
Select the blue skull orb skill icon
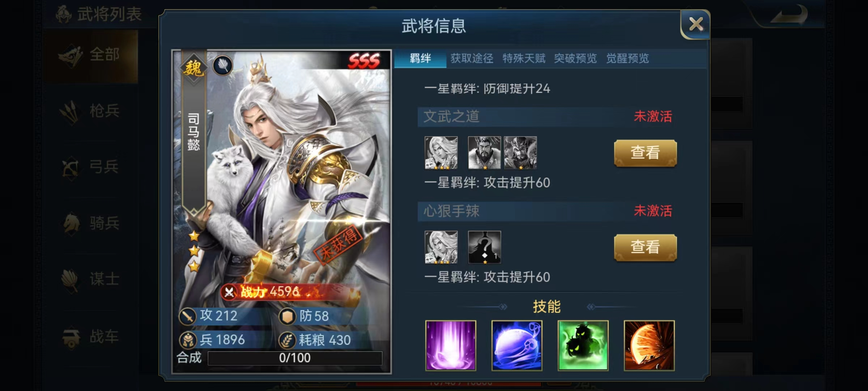[517, 345]
